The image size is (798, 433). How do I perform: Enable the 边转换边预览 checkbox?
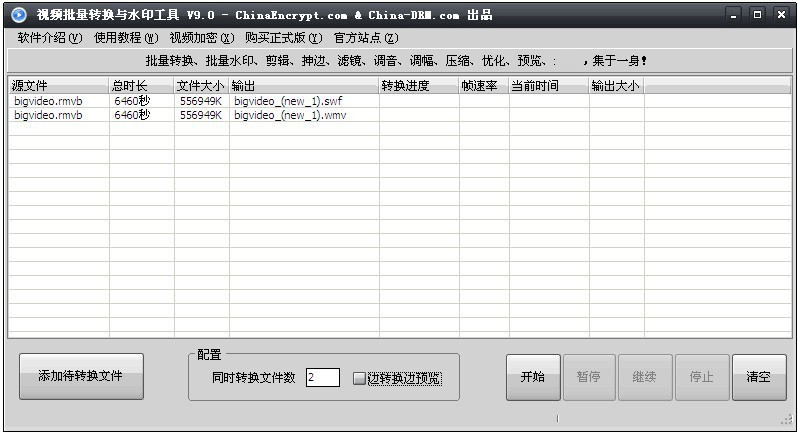click(x=359, y=379)
